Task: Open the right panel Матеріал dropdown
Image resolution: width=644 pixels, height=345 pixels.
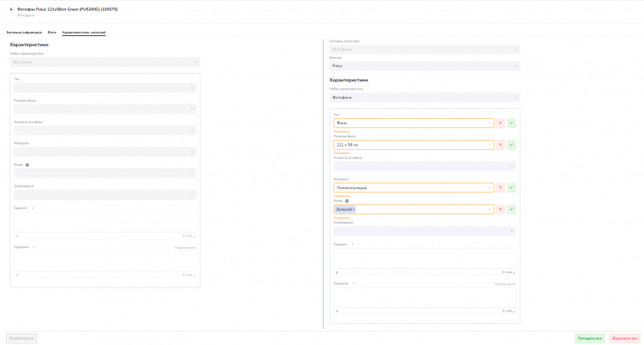Action: click(x=413, y=188)
